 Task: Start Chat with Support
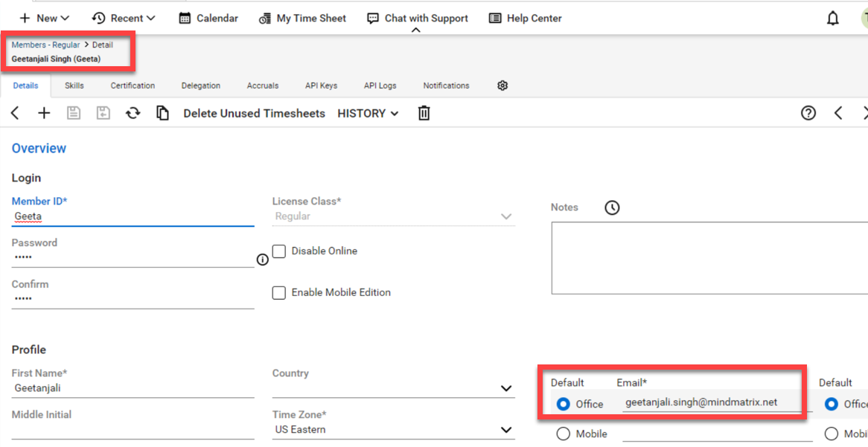click(x=418, y=19)
